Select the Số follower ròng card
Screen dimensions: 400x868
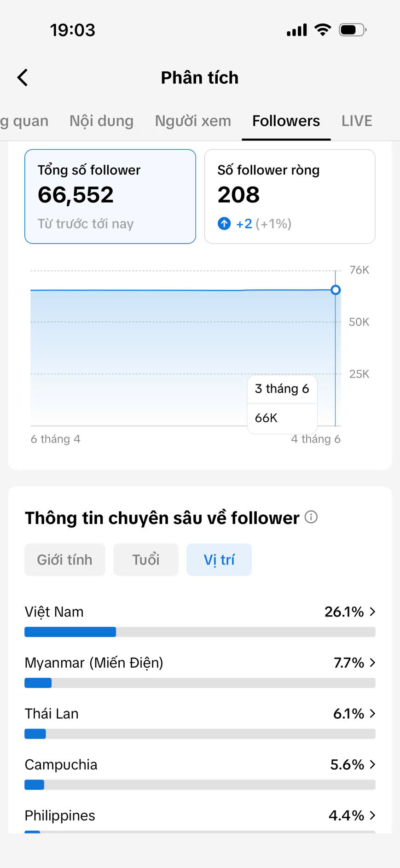pos(290,196)
